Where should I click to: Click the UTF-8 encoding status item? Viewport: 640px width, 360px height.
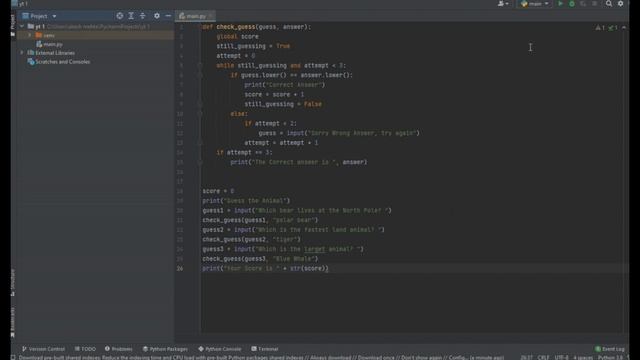coord(562,358)
